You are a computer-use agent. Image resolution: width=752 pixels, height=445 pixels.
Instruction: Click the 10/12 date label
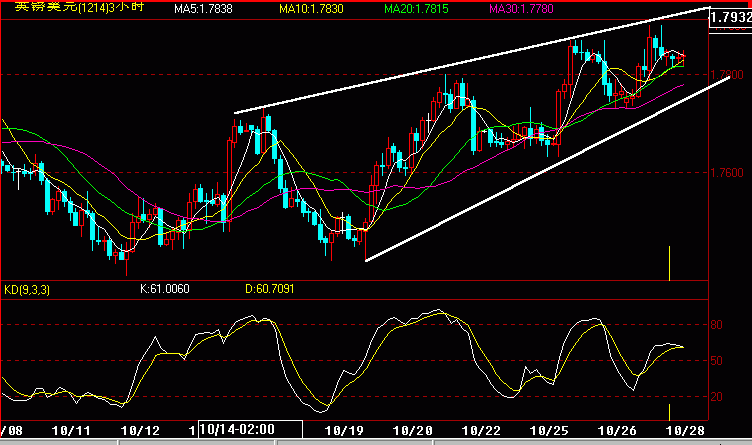pyautogui.click(x=140, y=431)
